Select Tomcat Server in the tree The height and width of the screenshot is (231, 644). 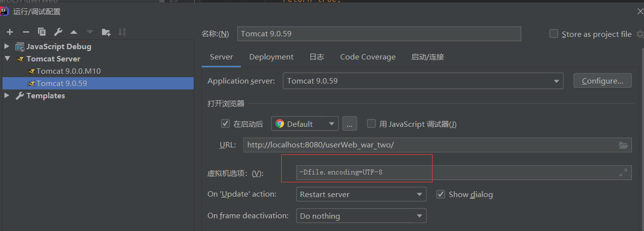pos(53,58)
